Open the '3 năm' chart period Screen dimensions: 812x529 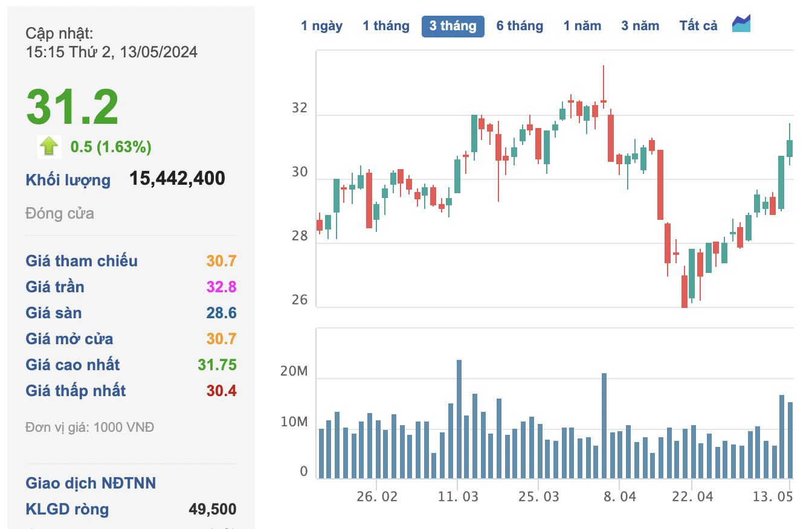[640, 26]
